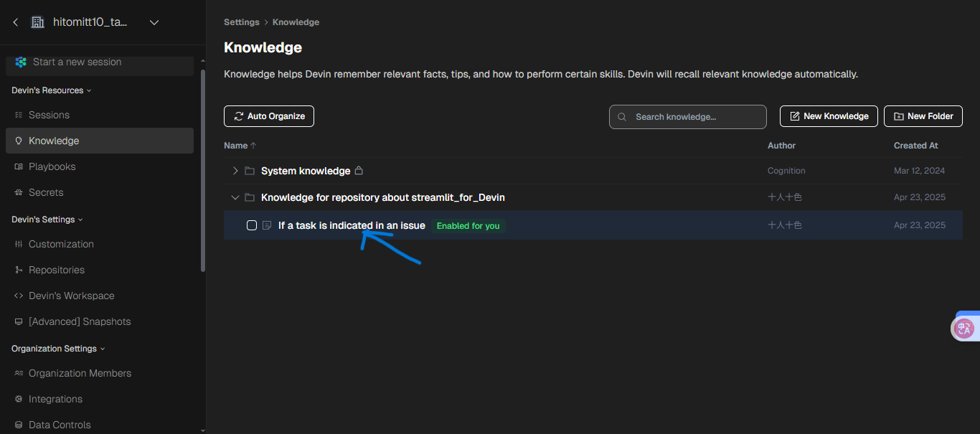Collapse the Devin's Settings section
Image resolution: width=980 pixels, height=434 pixels.
coord(47,220)
